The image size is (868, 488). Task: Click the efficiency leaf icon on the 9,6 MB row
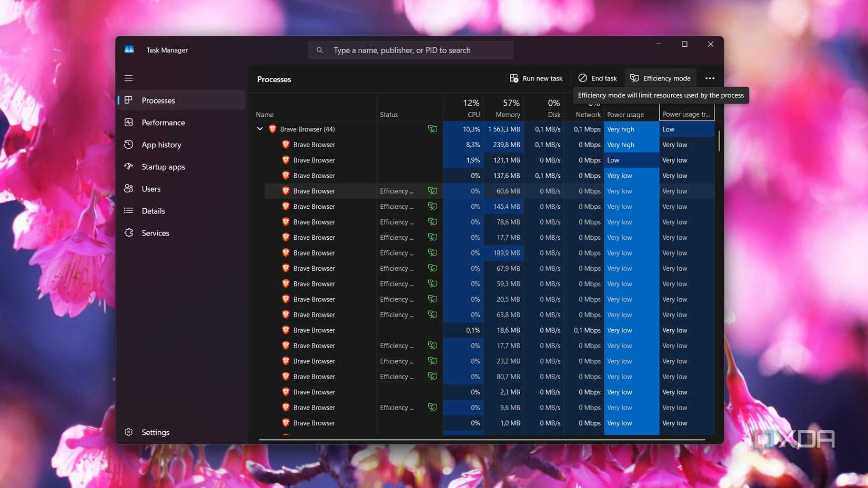(432, 408)
